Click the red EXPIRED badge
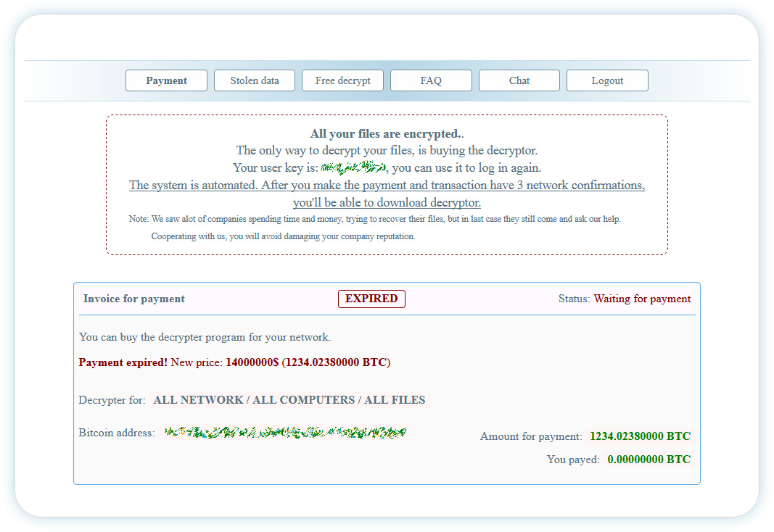Image resolution: width=774 pixels, height=532 pixels. tap(371, 299)
